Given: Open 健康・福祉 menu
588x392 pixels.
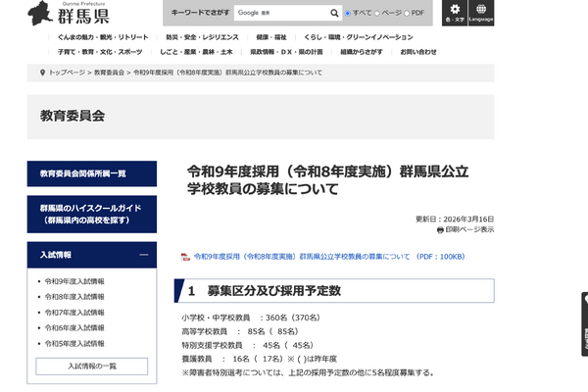Looking at the screenshot, I should pyautogui.click(x=271, y=37).
